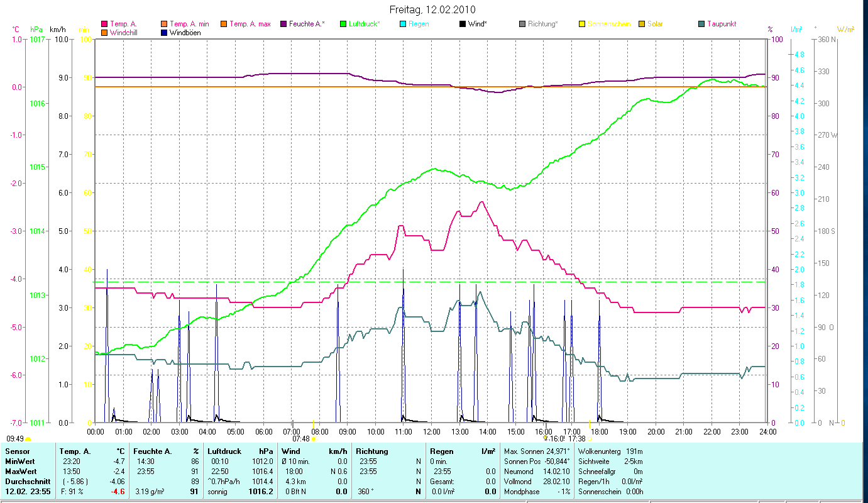Click the Vollmond 28.02.10 entry

click(x=537, y=481)
